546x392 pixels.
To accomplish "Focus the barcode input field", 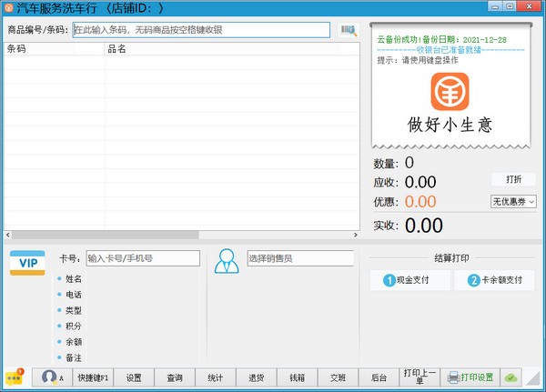I will point(201,30).
